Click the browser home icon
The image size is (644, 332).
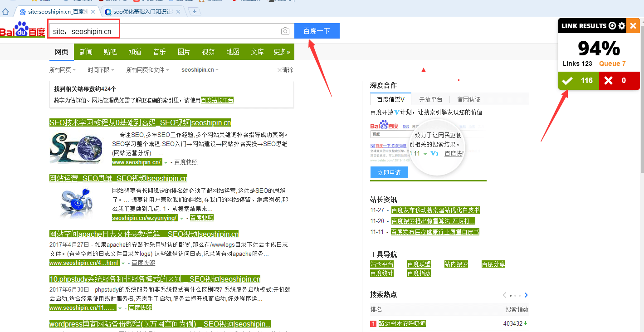point(6,11)
